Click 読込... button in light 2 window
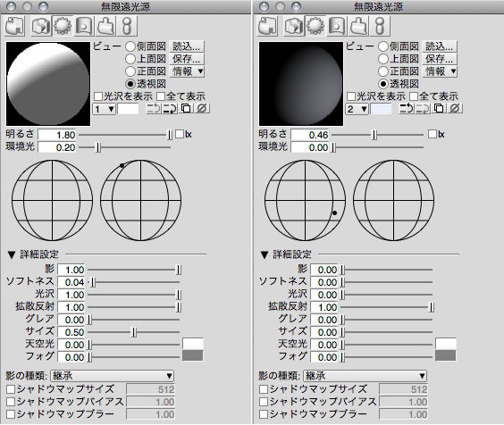Screen dimensions: 504x425 coord(439,46)
